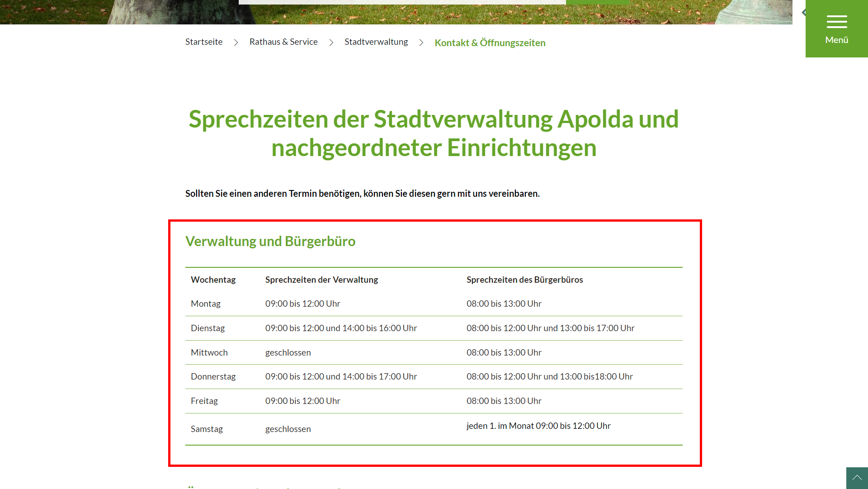The width and height of the screenshot is (868, 489).
Task: Select the Montag table row label
Action: [x=206, y=304]
